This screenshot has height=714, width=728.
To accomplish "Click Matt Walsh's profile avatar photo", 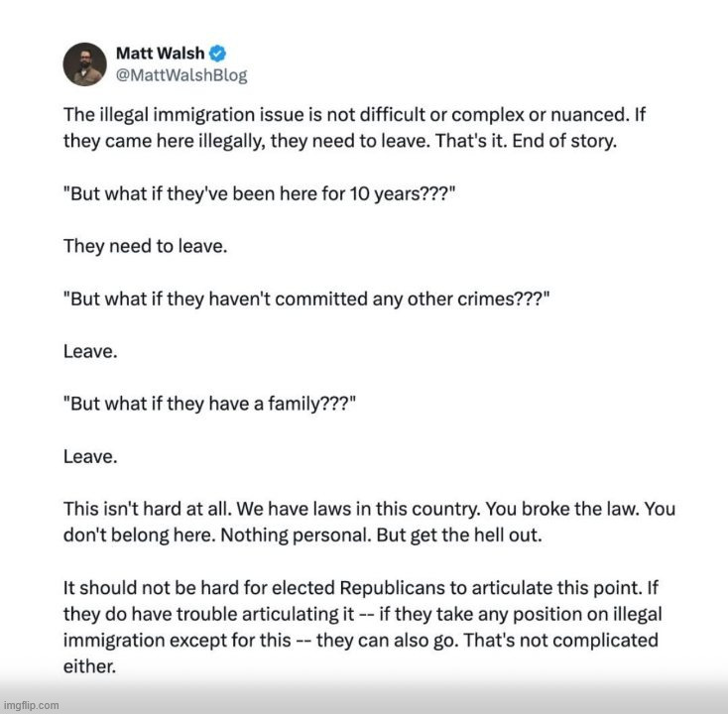I will click(84, 64).
